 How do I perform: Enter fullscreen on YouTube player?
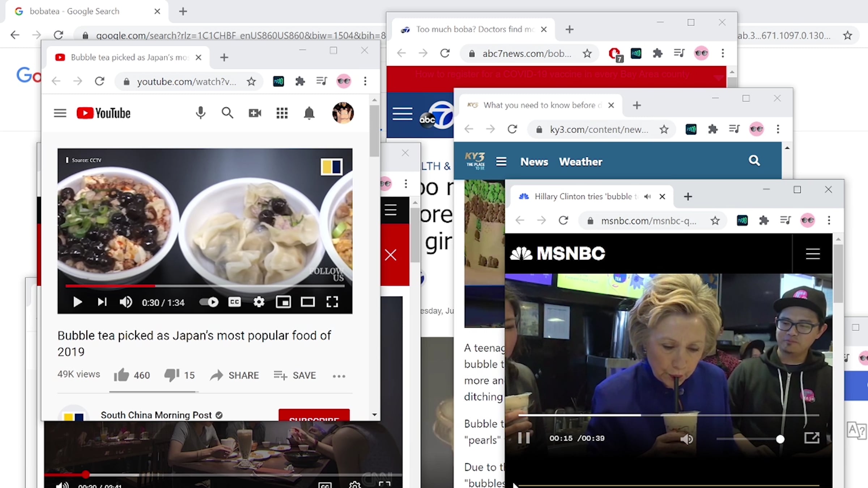tap(332, 302)
